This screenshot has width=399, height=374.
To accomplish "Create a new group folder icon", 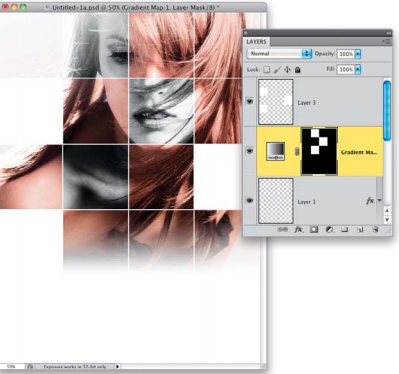I will (344, 230).
